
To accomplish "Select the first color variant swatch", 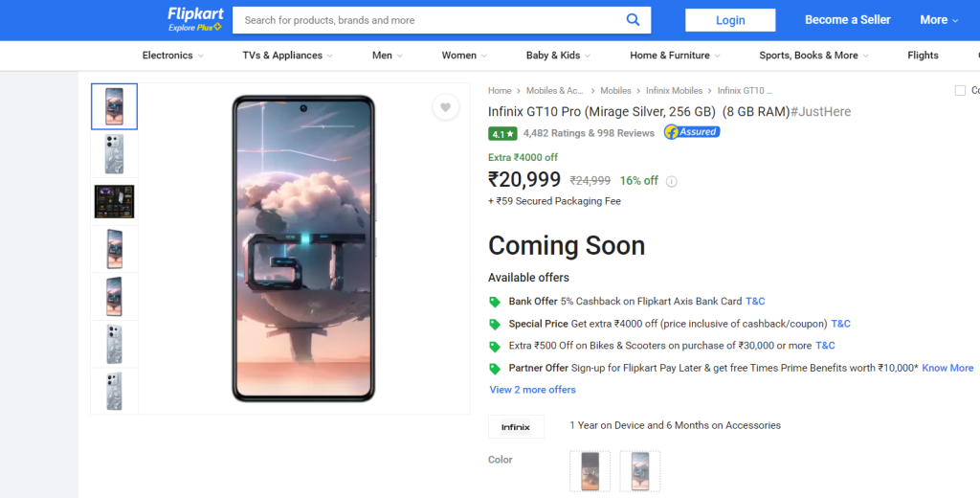I will (x=590, y=471).
